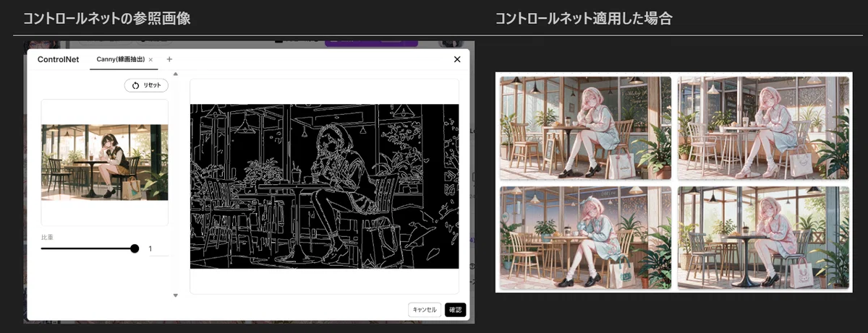The height and width of the screenshot is (333, 868).
Task: Click the 比重 value field showing 1
Action: [x=158, y=248]
